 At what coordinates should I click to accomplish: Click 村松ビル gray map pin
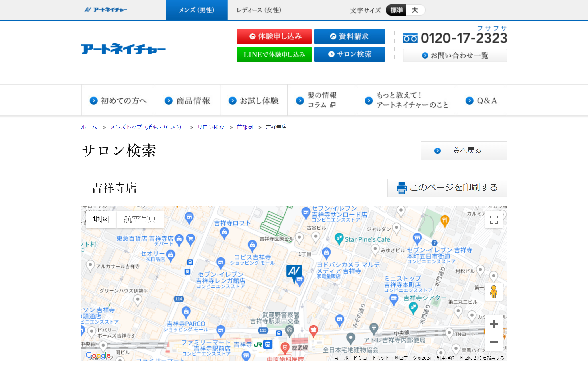pyautogui.click(x=480, y=271)
